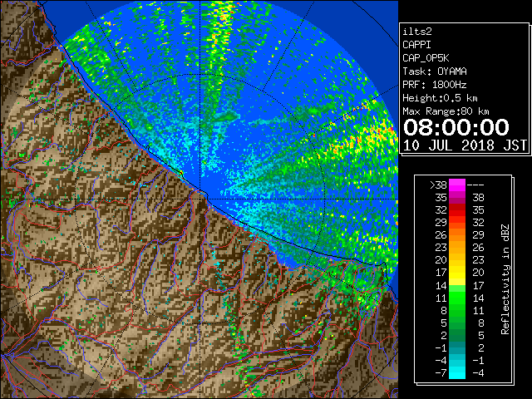Pick the yellow 17 dBZ legend color
The height and width of the screenshot is (399, 532).
(x=457, y=273)
